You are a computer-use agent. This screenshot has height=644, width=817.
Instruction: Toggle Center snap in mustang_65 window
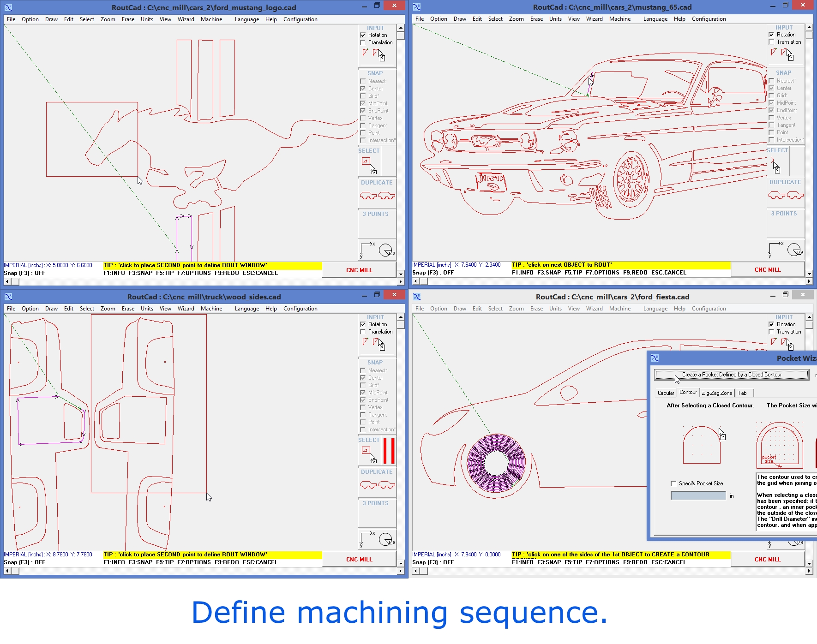click(x=771, y=88)
